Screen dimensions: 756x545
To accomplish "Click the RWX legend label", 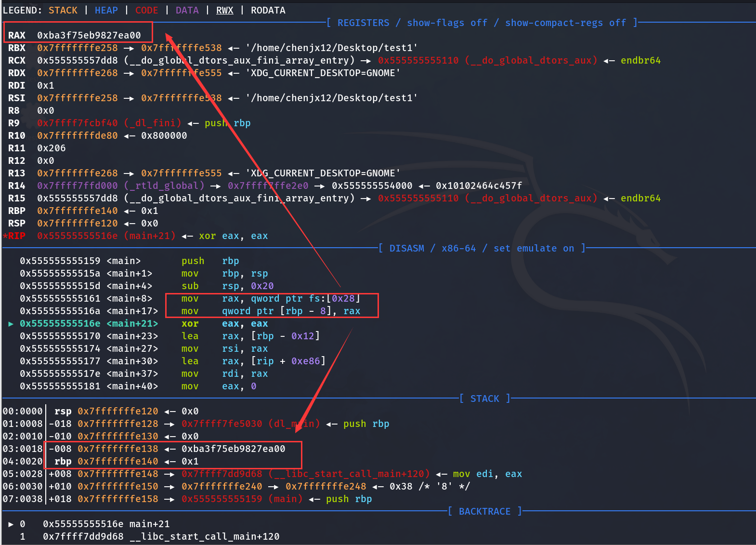I will (225, 10).
